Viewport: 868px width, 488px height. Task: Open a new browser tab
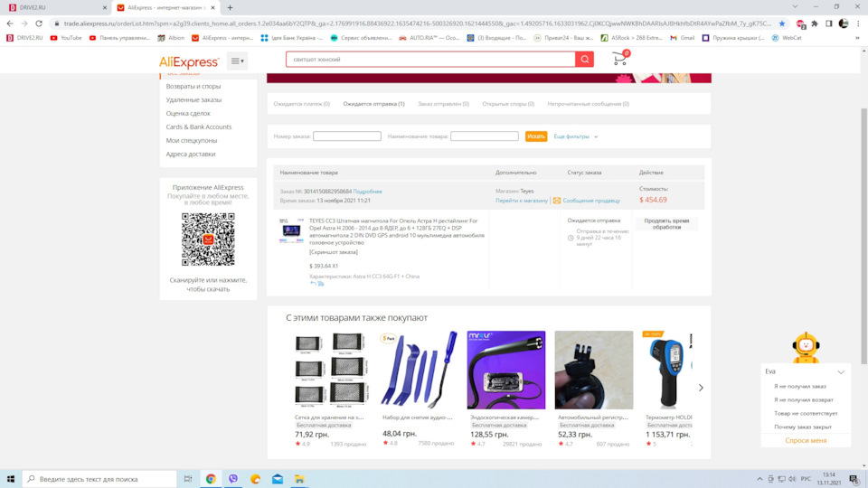click(230, 8)
